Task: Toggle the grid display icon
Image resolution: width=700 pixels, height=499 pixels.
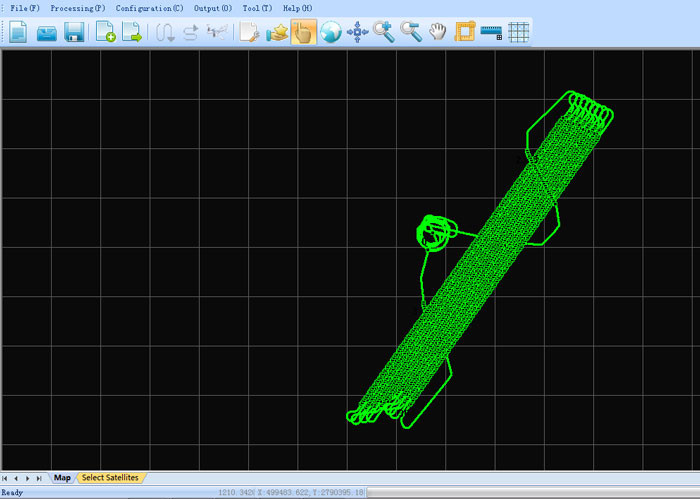Action: [518, 32]
